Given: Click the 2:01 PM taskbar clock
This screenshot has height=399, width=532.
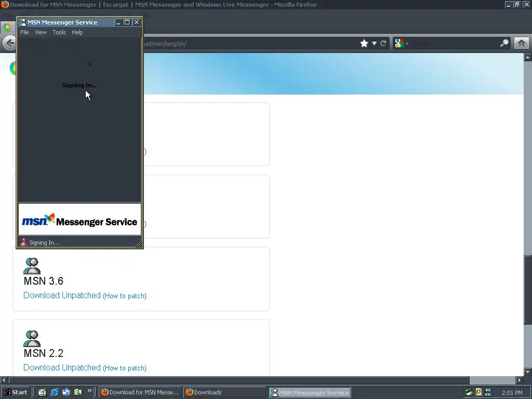Looking at the screenshot, I should (512, 393).
